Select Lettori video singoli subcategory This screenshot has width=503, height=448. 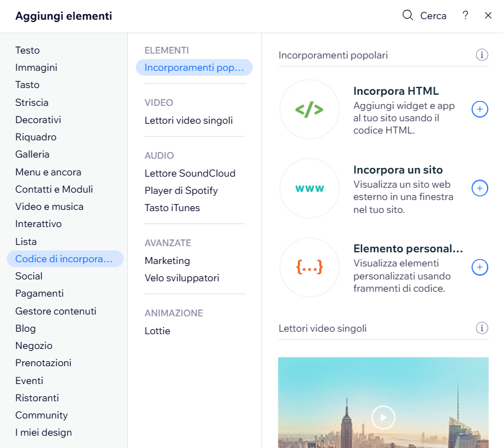click(189, 121)
